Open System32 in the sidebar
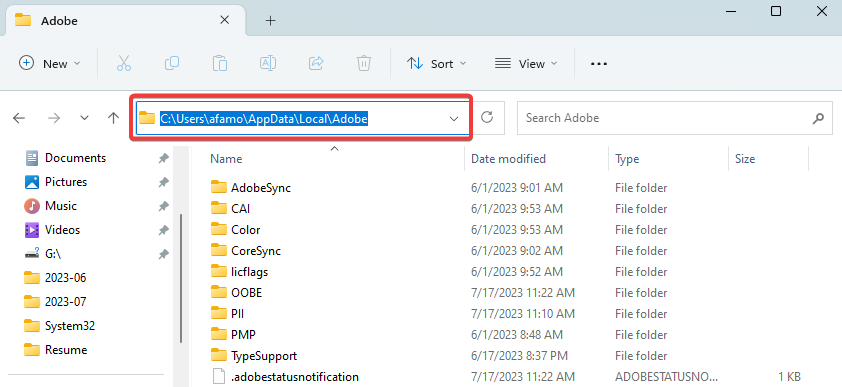The height and width of the screenshot is (387, 842). [x=70, y=326]
